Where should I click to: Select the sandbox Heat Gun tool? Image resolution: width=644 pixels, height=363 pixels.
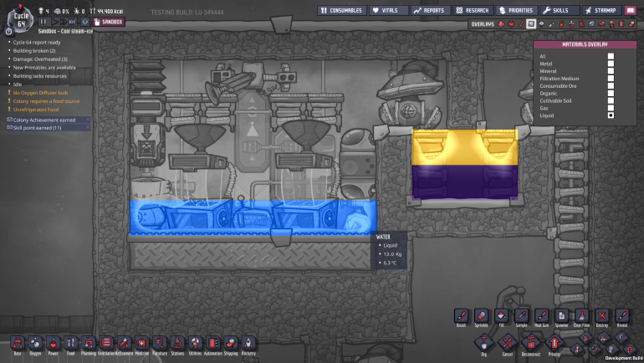click(x=541, y=316)
